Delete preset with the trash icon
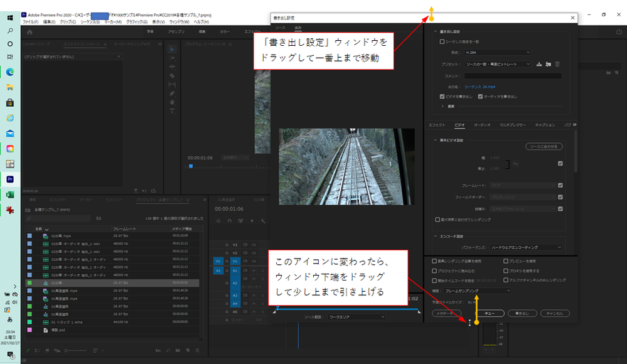627x364 pixels. (557, 64)
